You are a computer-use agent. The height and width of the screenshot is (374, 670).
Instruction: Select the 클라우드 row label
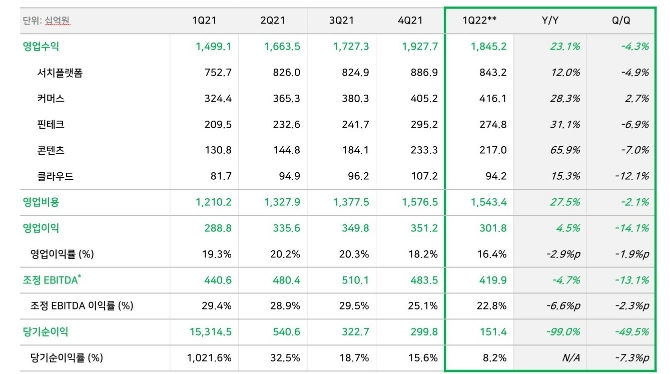pos(56,177)
